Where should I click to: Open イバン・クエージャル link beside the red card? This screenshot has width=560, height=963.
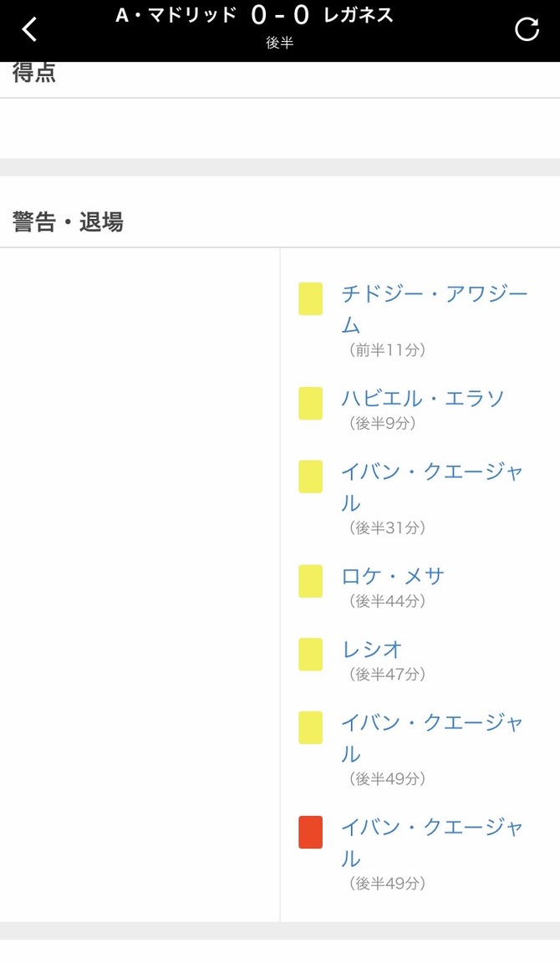point(432,843)
